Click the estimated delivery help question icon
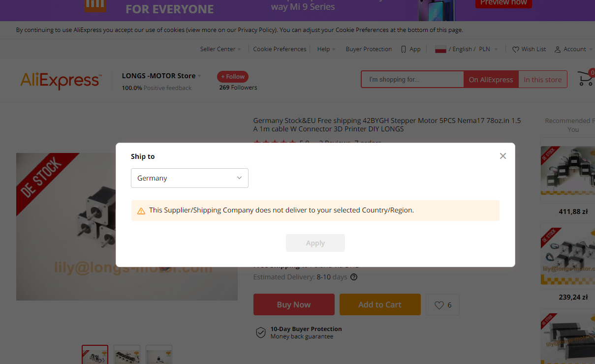This screenshot has height=364, width=595. (354, 277)
